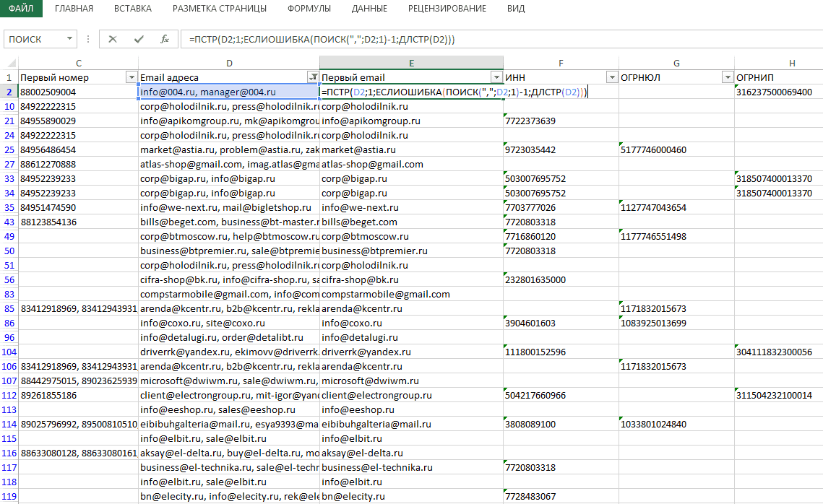This screenshot has width=823, height=504.
Task: Cancel formula entry with the X icon
Action: [x=112, y=39]
